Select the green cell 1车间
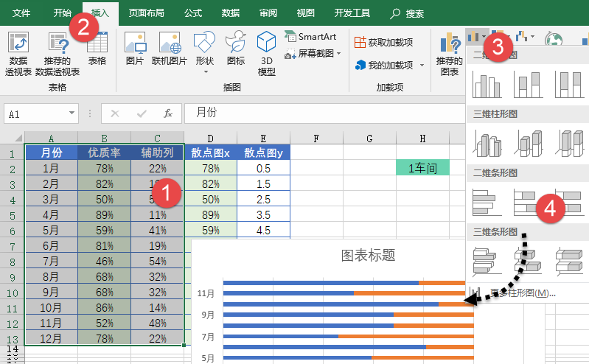The height and width of the screenshot is (364, 589). click(422, 167)
